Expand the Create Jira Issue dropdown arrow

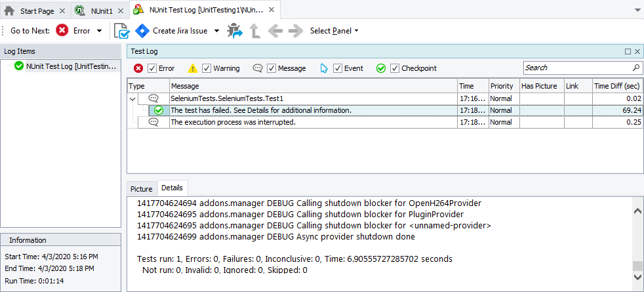pyautogui.click(x=217, y=31)
